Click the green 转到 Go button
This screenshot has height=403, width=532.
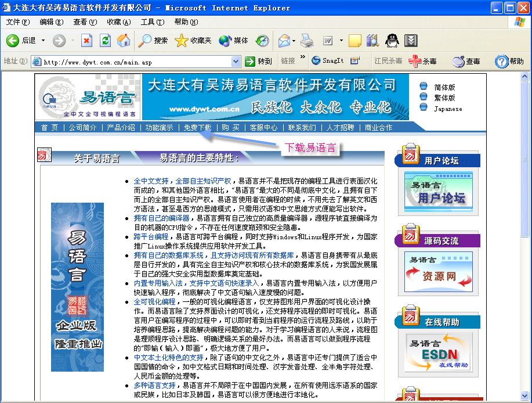[x=259, y=61]
